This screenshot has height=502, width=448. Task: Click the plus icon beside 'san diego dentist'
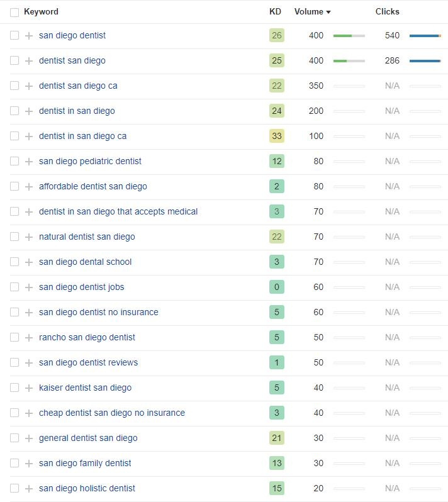tap(29, 35)
